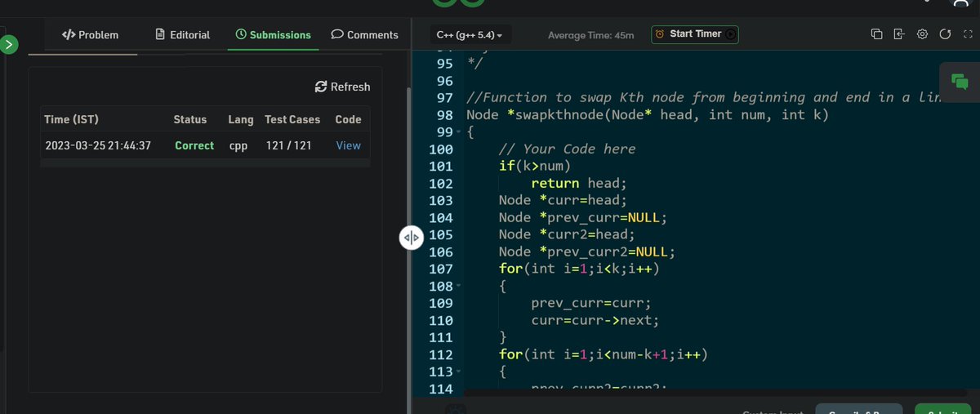980x414 pixels.
Task: Click the import/export file icon in editor toolbar
Action: tap(899, 34)
